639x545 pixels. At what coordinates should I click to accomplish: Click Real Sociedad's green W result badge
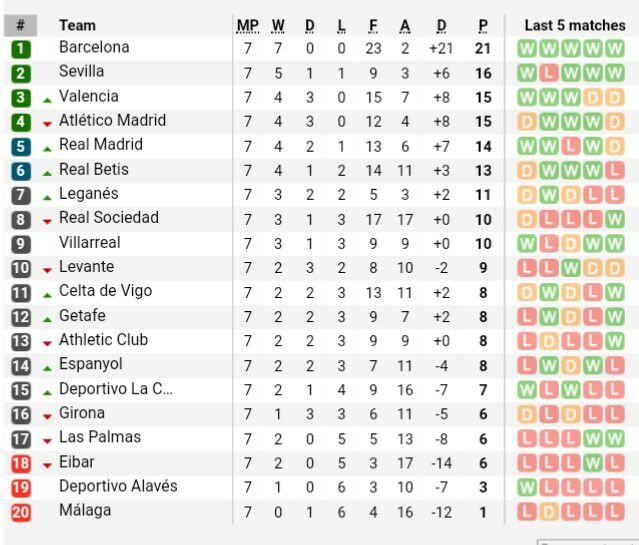pos(615,219)
